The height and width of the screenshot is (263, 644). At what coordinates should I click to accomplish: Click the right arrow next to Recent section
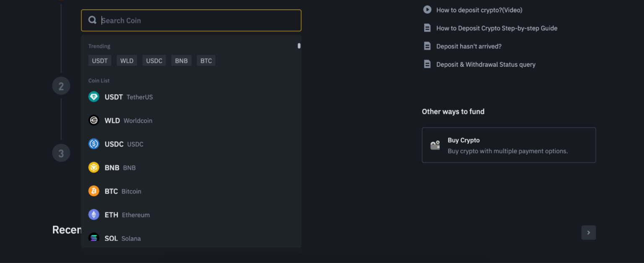[588, 232]
